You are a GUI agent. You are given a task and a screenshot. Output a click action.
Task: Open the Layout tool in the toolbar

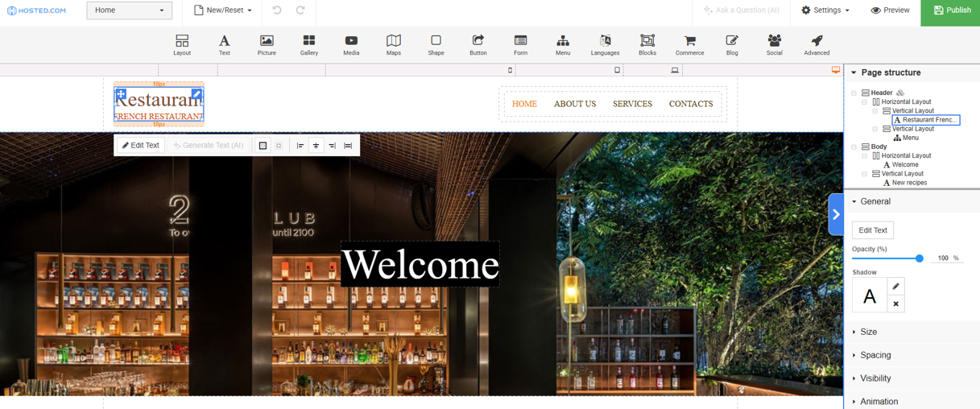182,45
